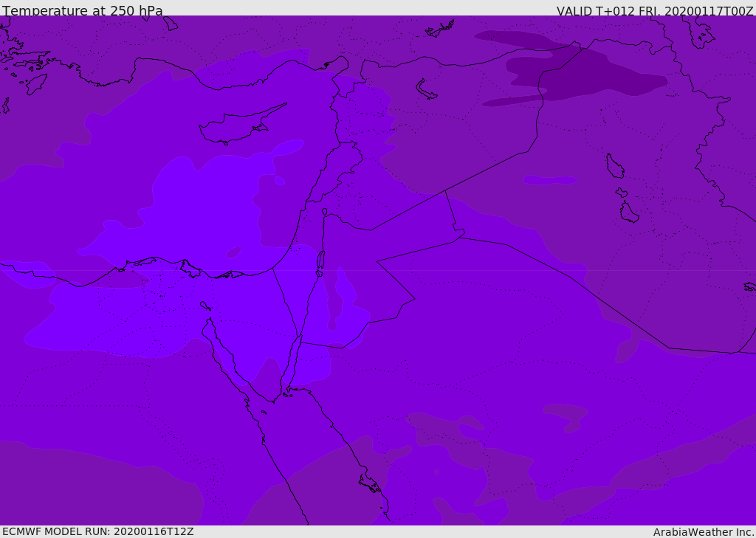Click the darkest purple cold patch in the northeast
This screenshot has width=756, height=538.
583,72
